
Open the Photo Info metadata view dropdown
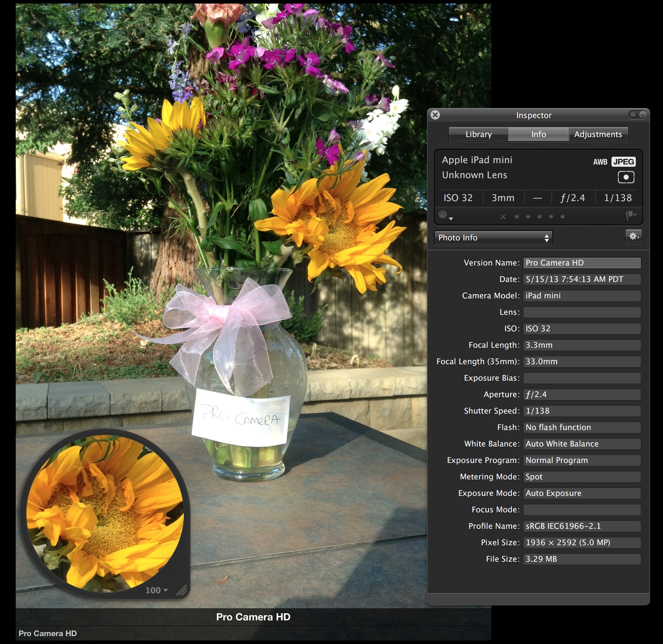click(493, 238)
